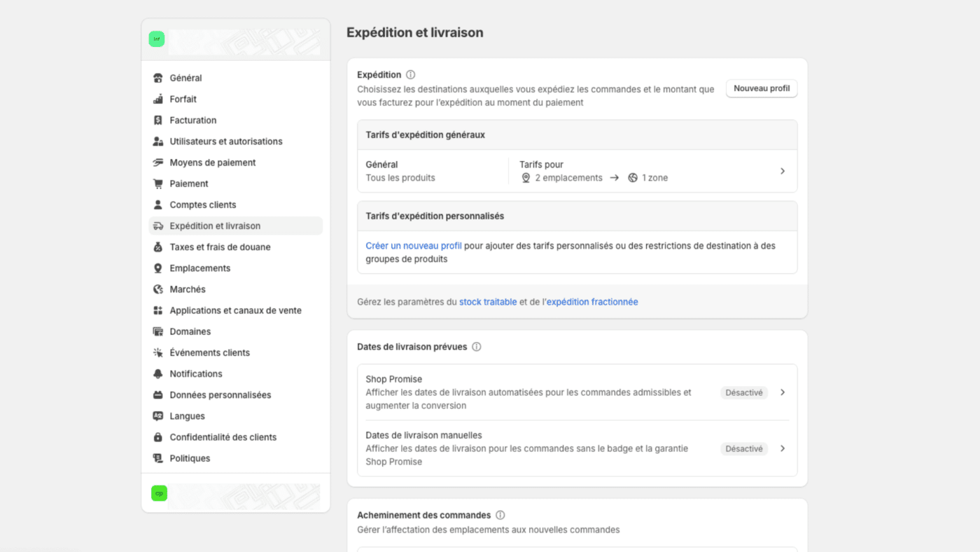This screenshot has width=980, height=552.
Task: Click the Expédition et livraison page title
Action: pos(415,32)
